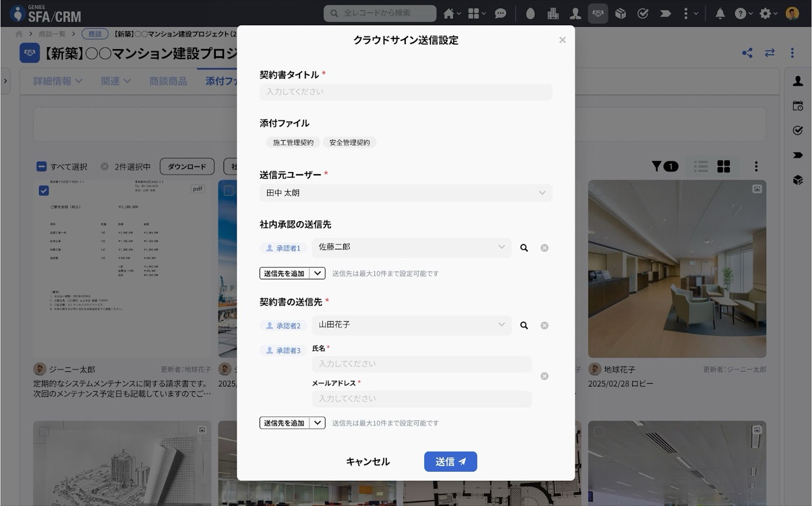Click the search icon next to 山田花子
The height and width of the screenshot is (506, 812).
tap(524, 325)
